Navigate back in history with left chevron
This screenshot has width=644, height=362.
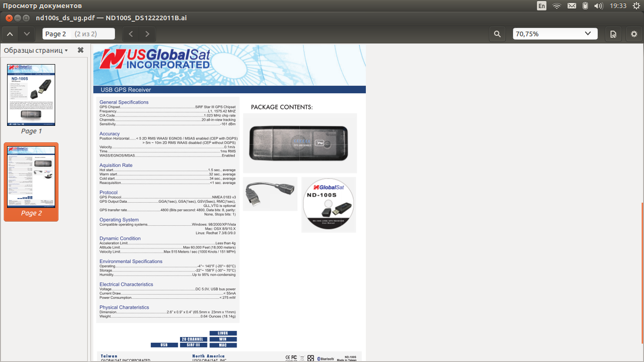coord(131,34)
